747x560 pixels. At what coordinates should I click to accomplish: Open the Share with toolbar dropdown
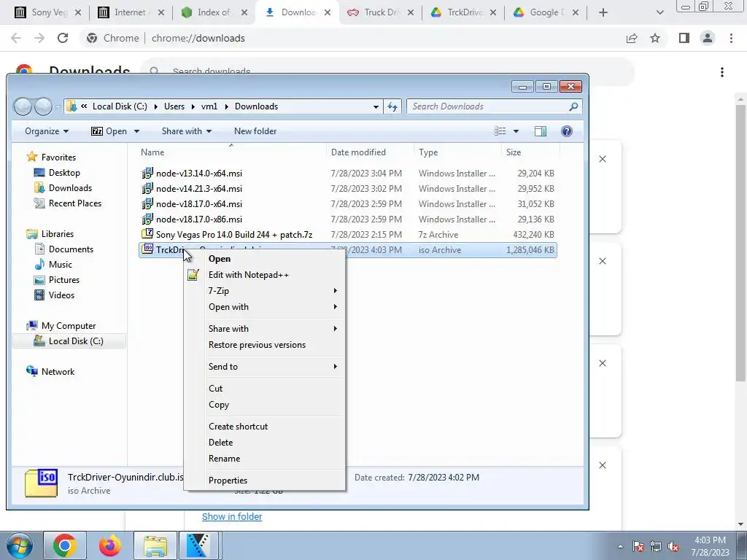186,131
